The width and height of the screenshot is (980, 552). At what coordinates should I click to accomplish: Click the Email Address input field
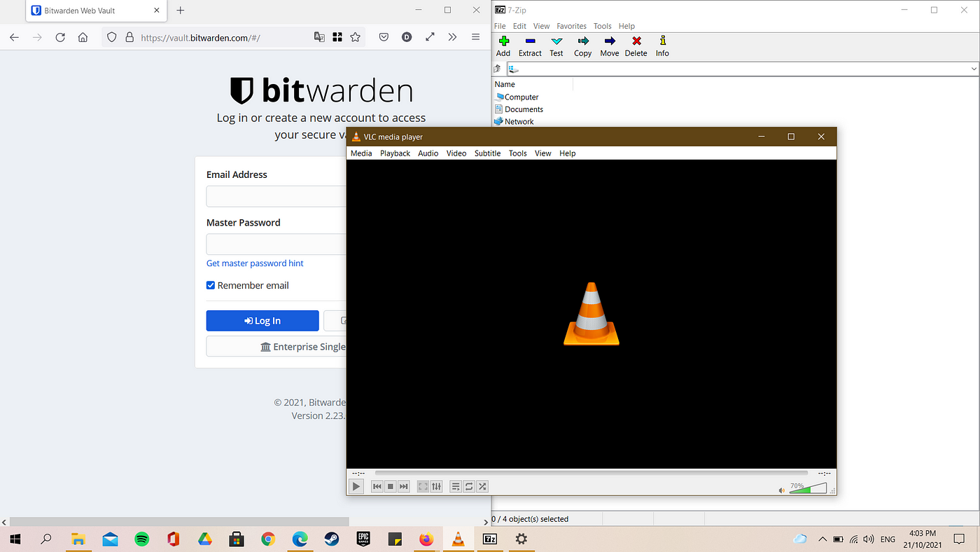pyautogui.click(x=276, y=196)
